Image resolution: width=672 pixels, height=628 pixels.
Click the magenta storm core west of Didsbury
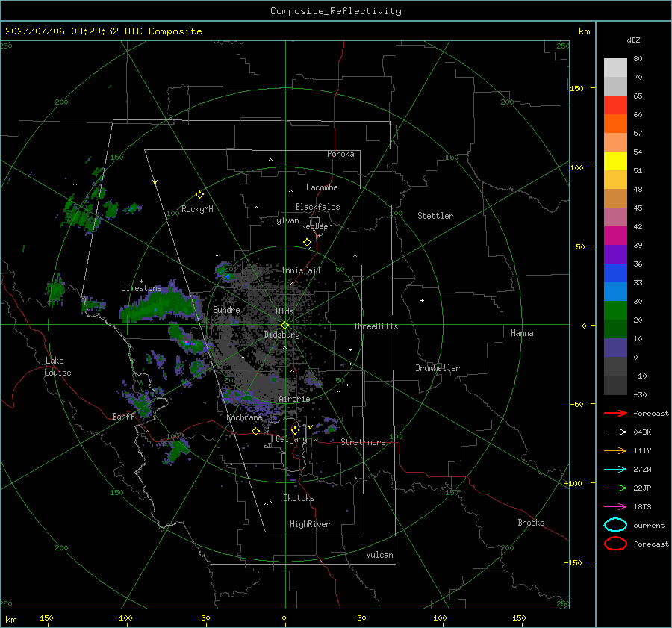[x=187, y=341]
